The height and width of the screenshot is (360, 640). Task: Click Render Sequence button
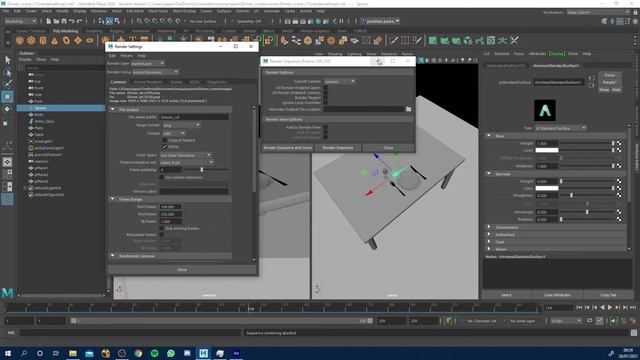point(338,148)
